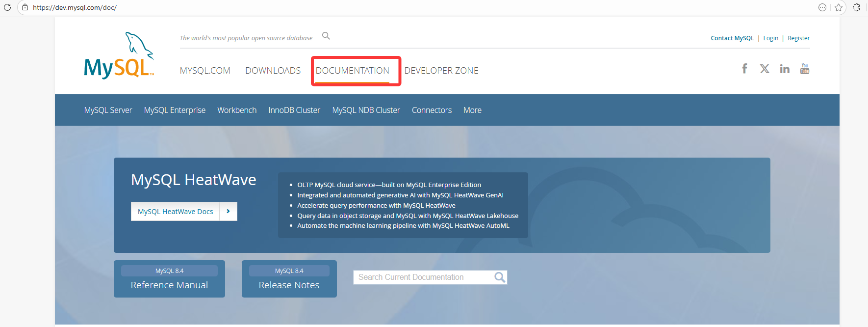Go to MYSQL.COM tab

(205, 71)
